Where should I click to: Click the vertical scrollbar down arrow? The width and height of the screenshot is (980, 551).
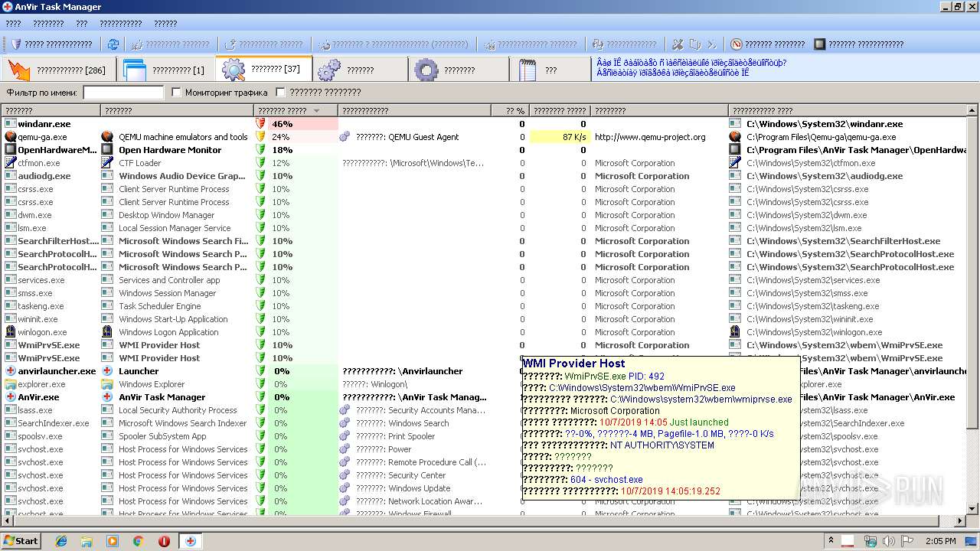[x=973, y=509]
